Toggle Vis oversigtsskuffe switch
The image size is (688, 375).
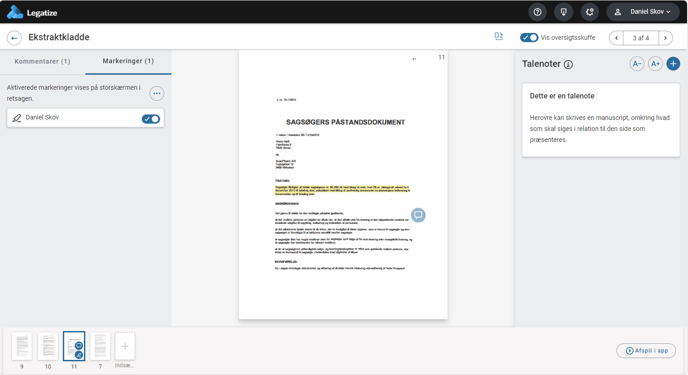(x=529, y=38)
